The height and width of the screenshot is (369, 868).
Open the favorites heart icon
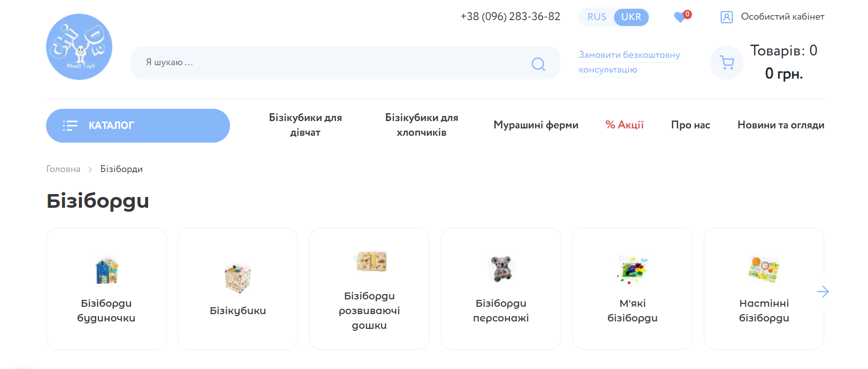(680, 17)
